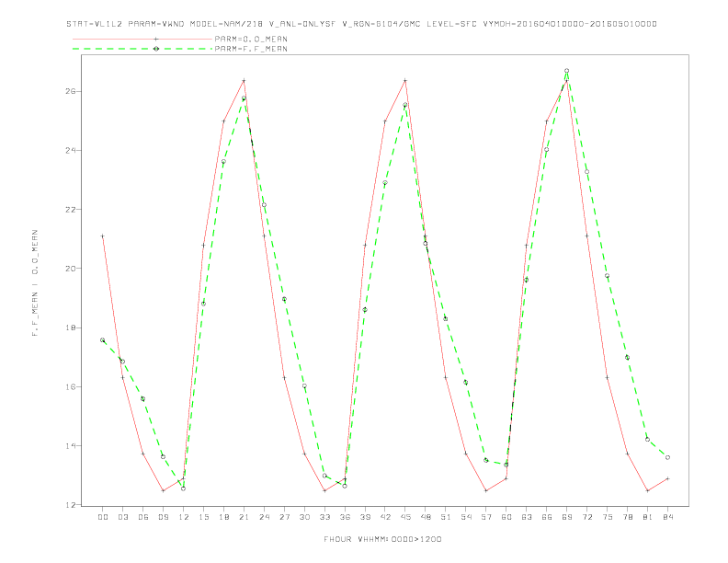Click the PARM=O.O_MEAN legend label
This screenshot has width=728, height=563.
251,39
